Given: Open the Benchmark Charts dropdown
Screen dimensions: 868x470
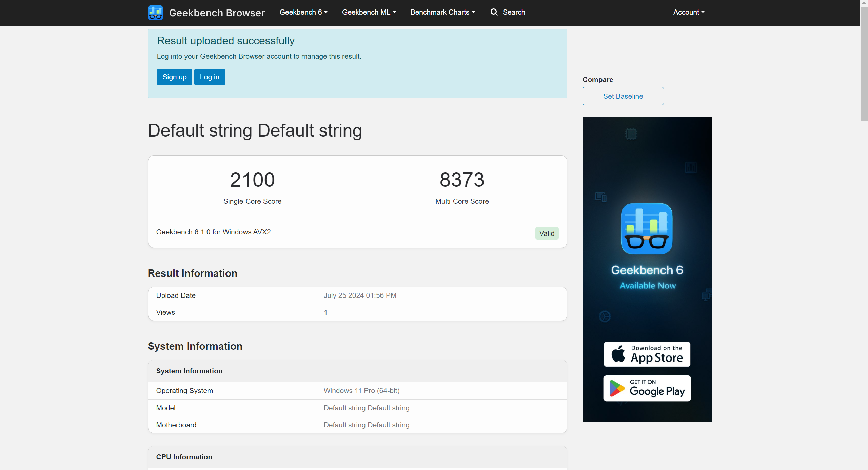Looking at the screenshot, I should [443, 12].
